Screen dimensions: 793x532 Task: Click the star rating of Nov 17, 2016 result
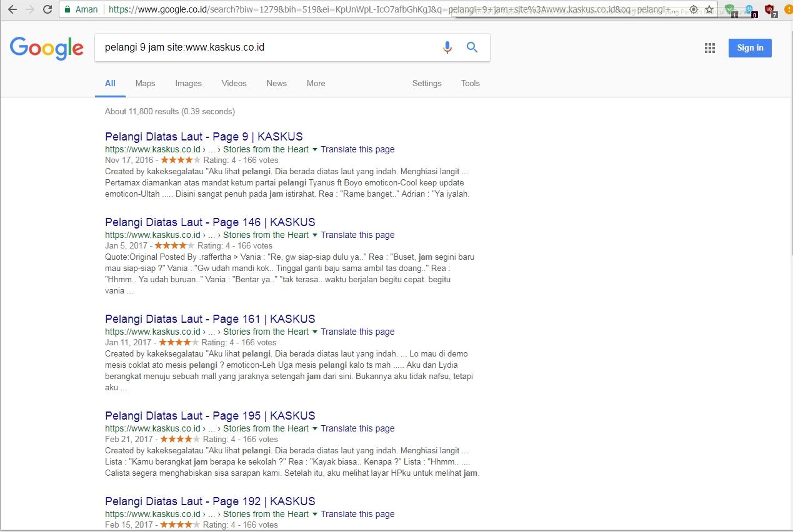tap(181, 160)
